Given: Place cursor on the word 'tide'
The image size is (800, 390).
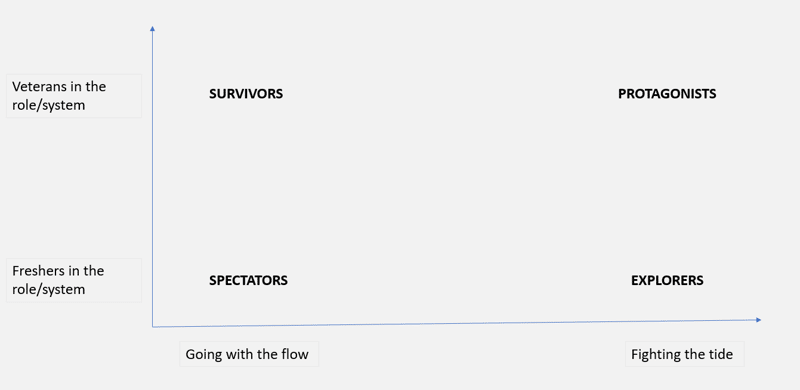Looking at the screenshot, I should click(x=721, y=354).
